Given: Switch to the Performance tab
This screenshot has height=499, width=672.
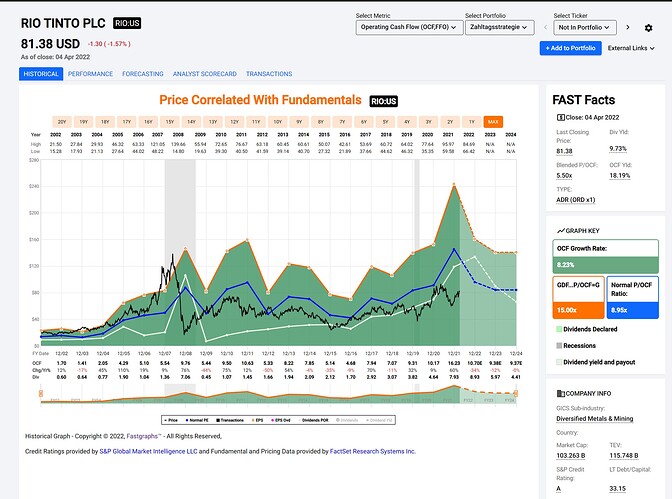Looking at the screenshot, I should (x=90, y=74).
